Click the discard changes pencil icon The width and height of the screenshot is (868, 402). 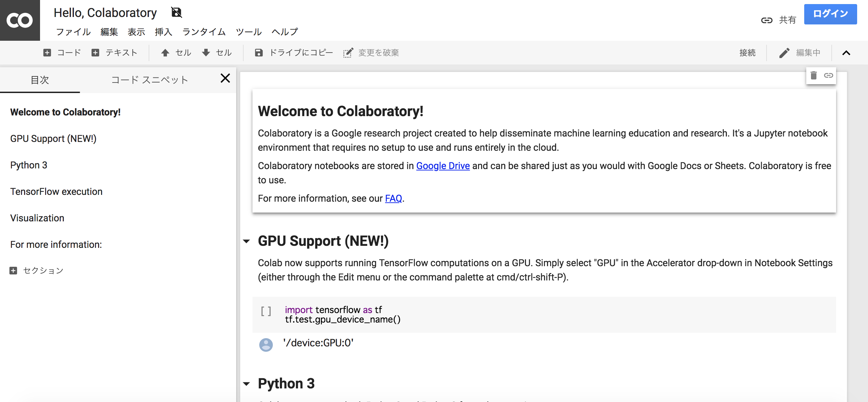(x=348, y=53)
